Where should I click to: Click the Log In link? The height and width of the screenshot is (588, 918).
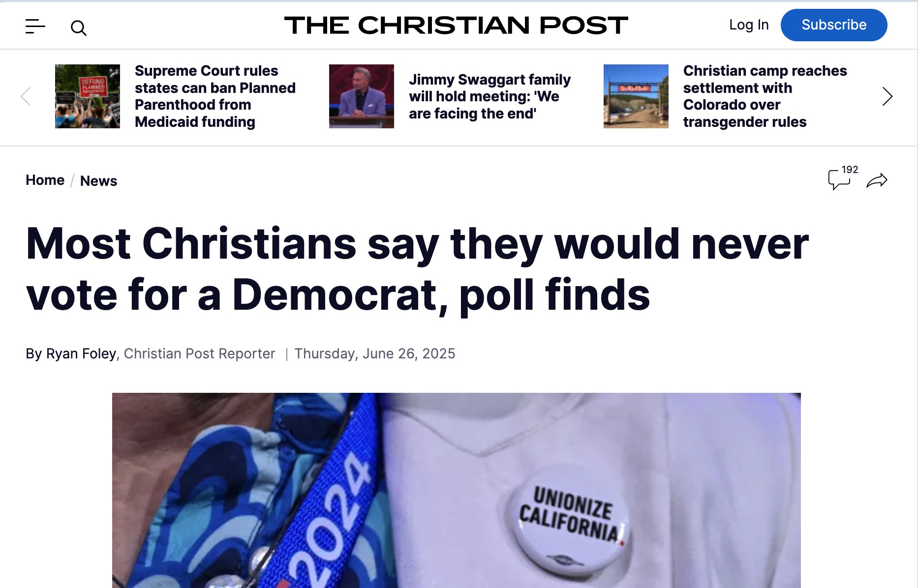tap(749, 25)
